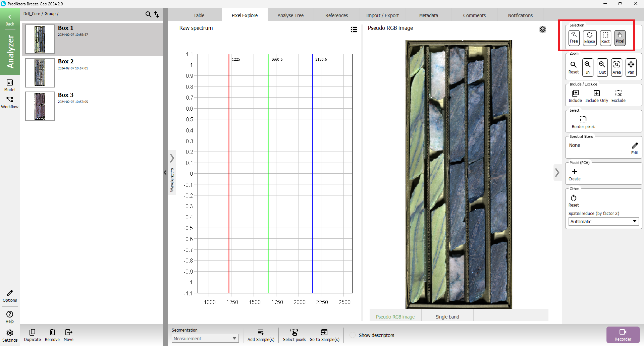Activate the Rect selection tool
The height and width of the screenshot is (346, 644).
(x=605, y=38)
